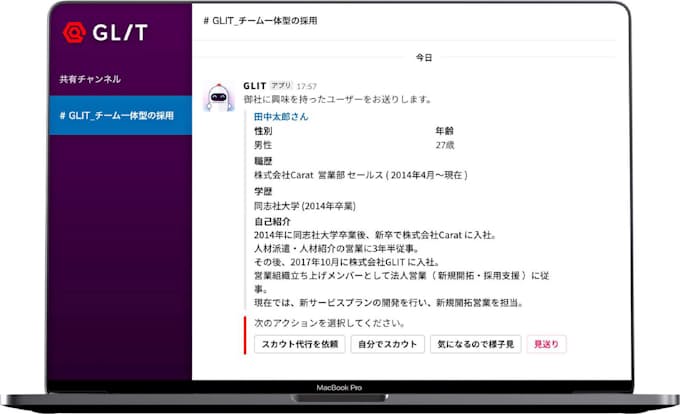The width and height of the screenshot is (680, 414).
Task: Click the 17:57 message timestamp
Action: (x=307, y=87)
